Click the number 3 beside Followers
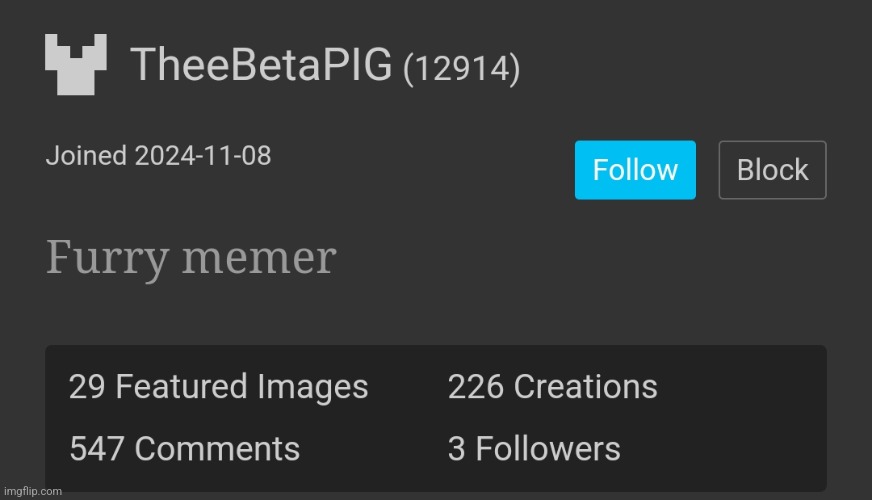 456,449
